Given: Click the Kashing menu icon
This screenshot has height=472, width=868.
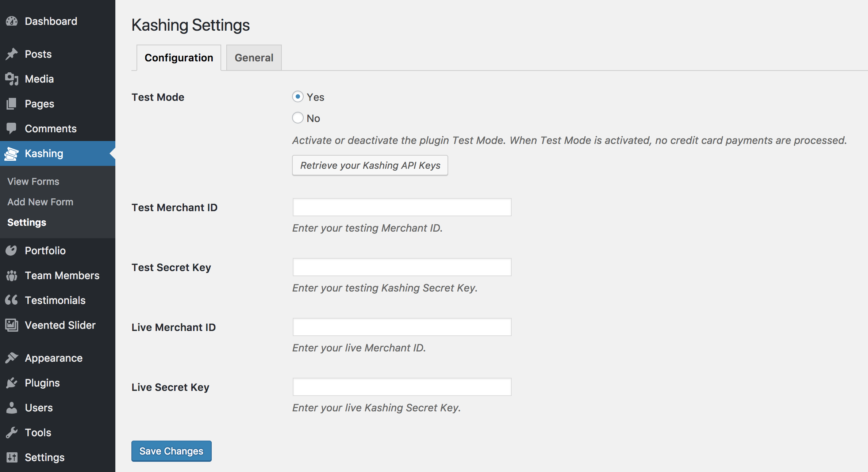Looking at the screenshot, I should tap(12, 153).
